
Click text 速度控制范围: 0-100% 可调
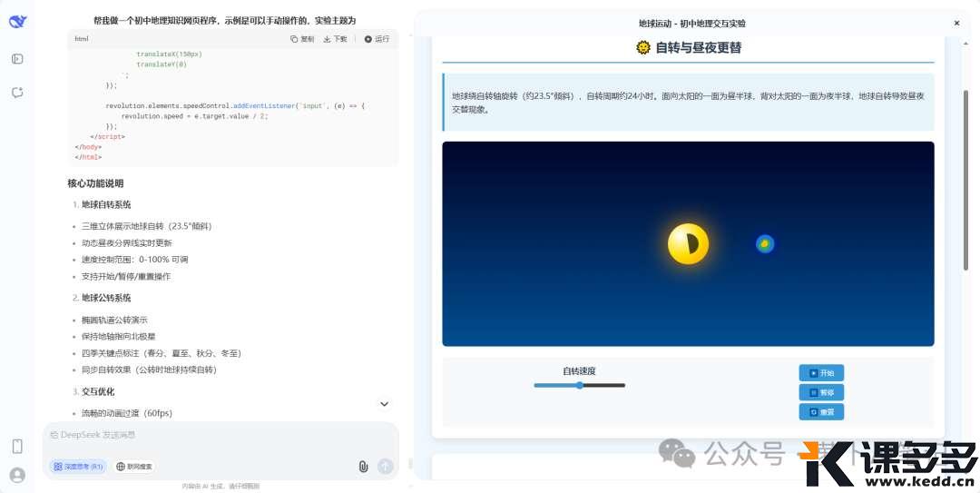click(x=135, y=259)
